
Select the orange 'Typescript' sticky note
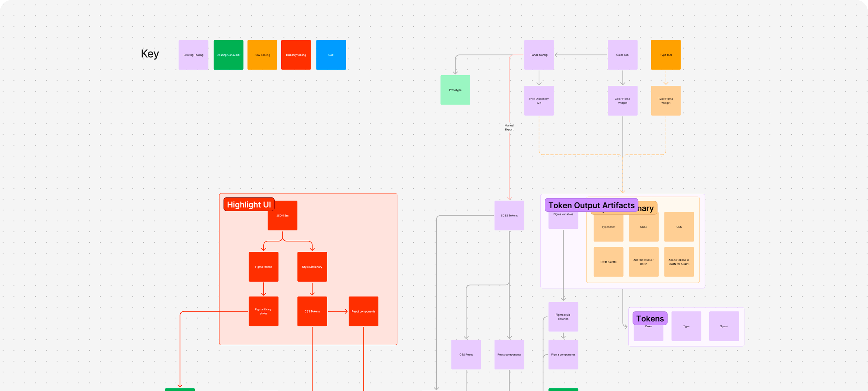608,227
